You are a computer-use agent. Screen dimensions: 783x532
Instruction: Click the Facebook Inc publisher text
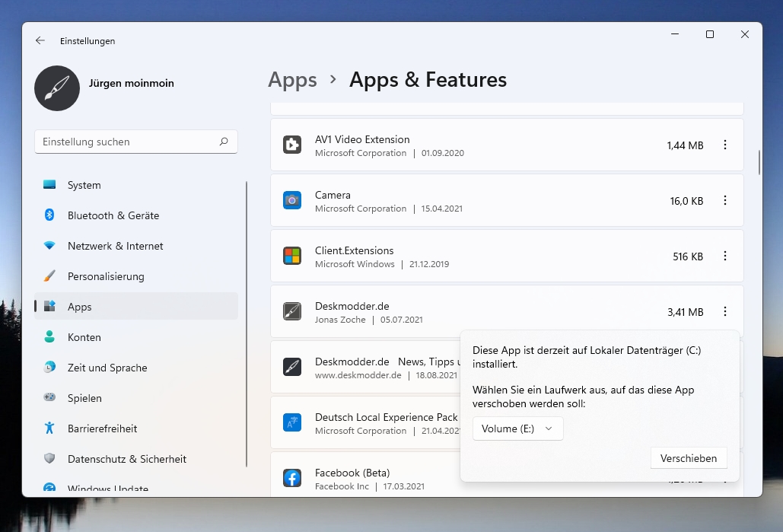342,486
